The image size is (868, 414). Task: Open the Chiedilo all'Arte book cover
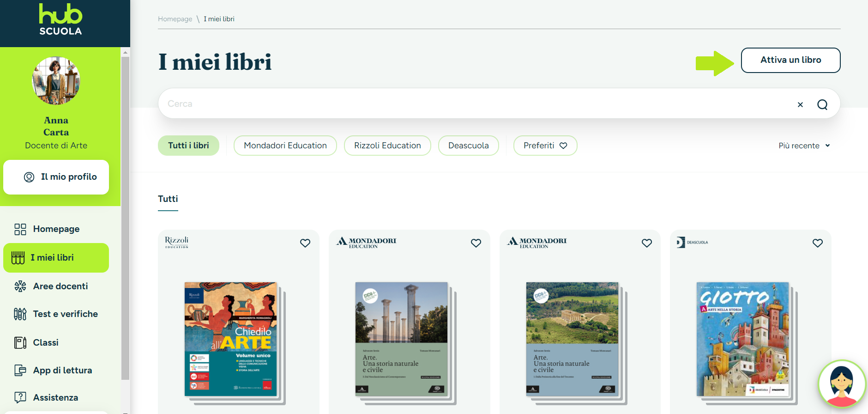pos(231,339)
